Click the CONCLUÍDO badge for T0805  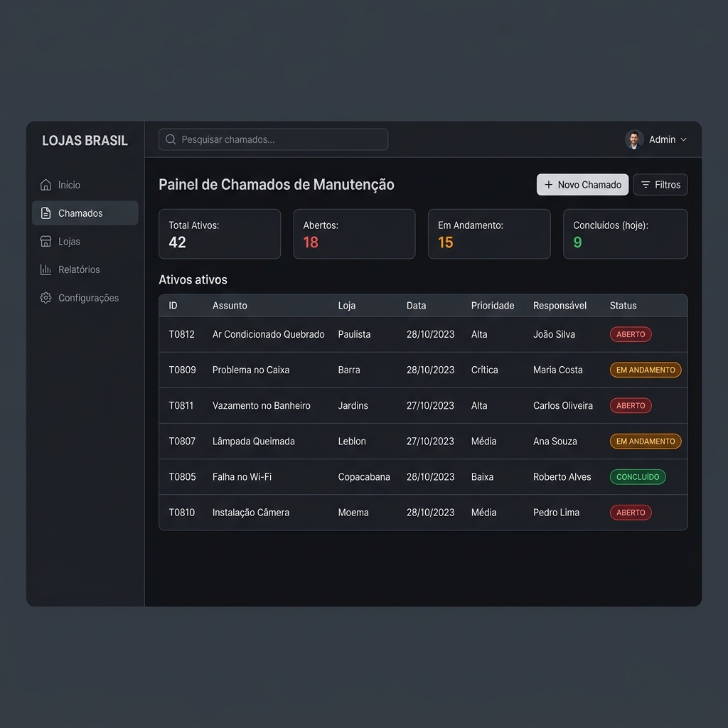click(x=638, y=477)
